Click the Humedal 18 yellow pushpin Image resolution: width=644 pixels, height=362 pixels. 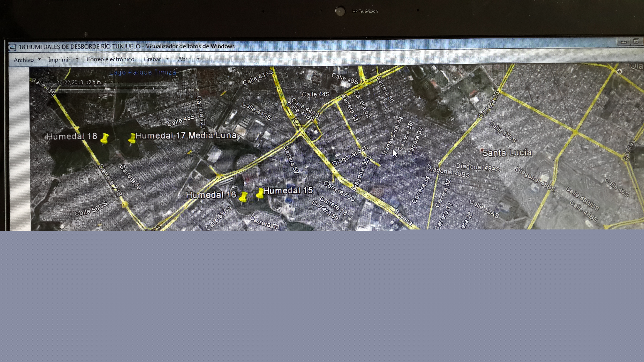(105, 139)
